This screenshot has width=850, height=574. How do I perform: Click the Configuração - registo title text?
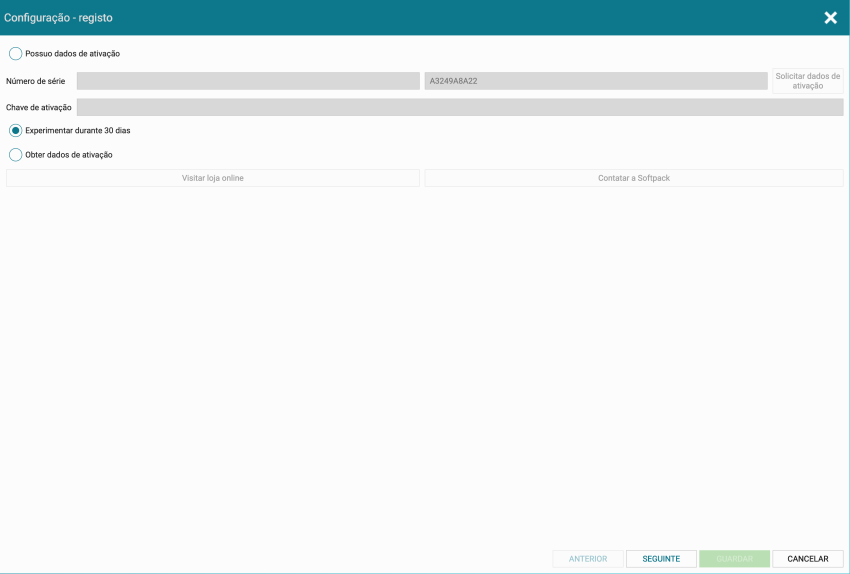pyautogui.click(x=58, y=18)
